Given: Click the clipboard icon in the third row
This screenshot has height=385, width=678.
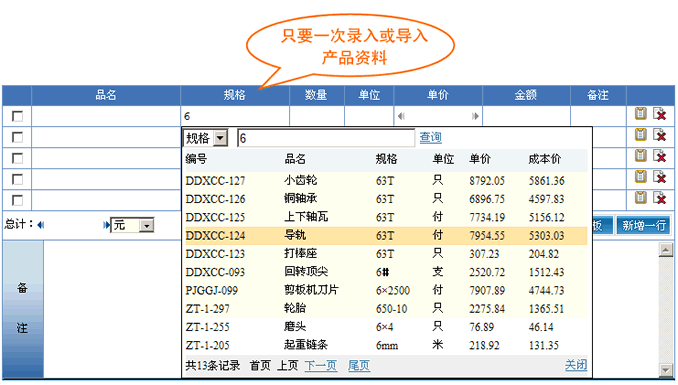Looking at the screenshot, I should click(640, 155).
